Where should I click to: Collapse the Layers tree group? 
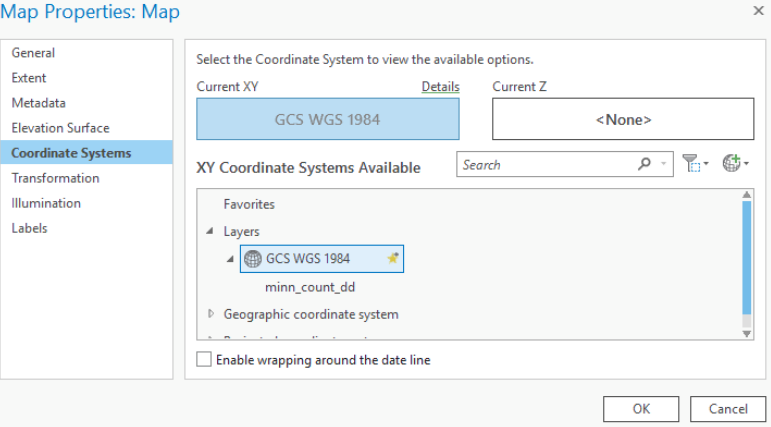[210, 231]
